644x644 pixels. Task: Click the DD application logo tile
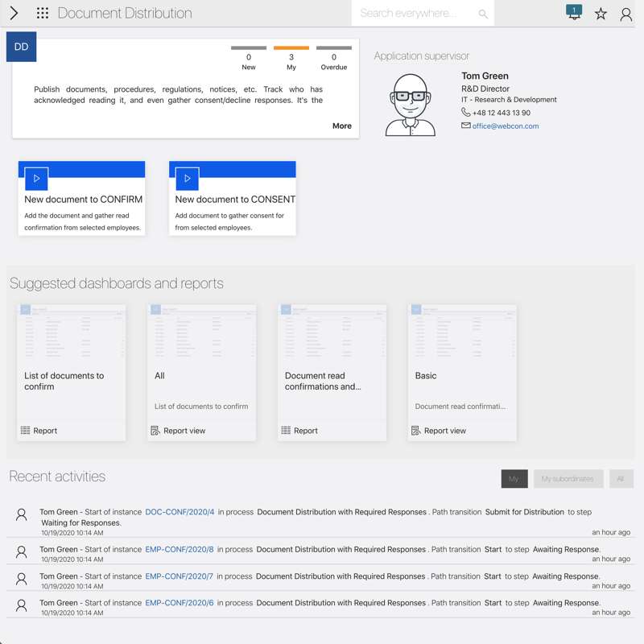pyautogui.click(x=22, y=47)
